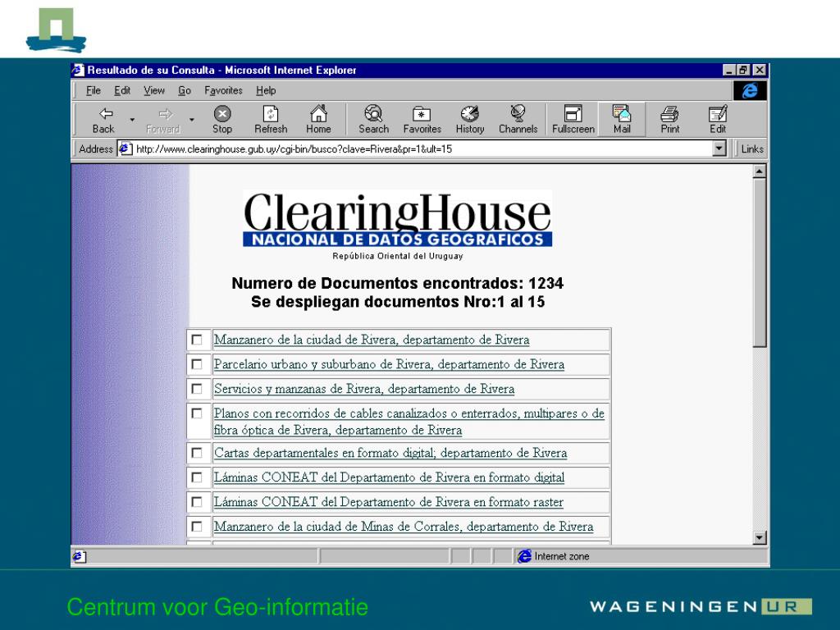Open the Edit menu

click(x=122, y=90)
